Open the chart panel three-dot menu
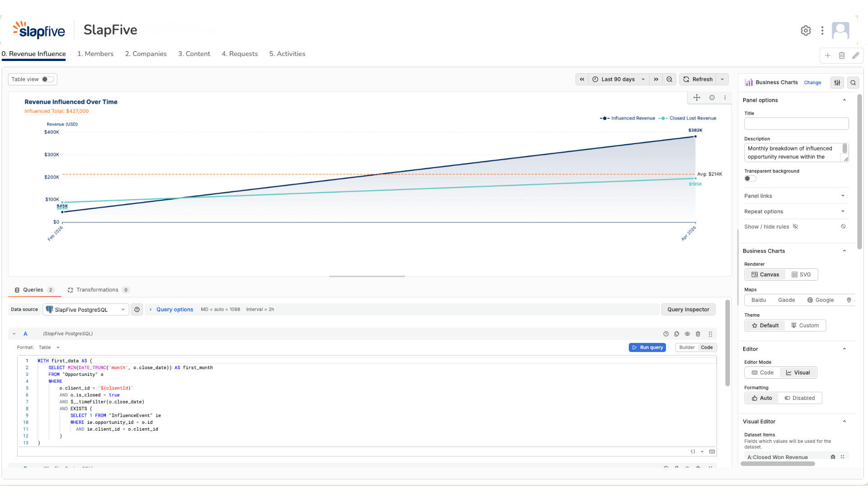The height and width of the screenshot is (488, 868). click(725, 98)
